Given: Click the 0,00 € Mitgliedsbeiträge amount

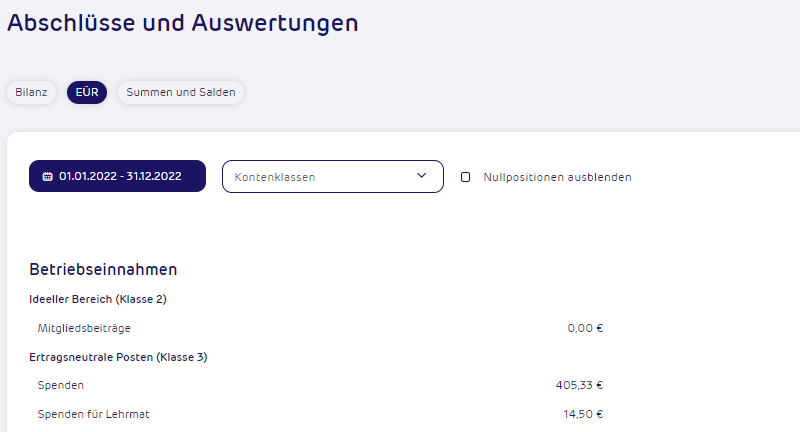Looking at the screenshot, I should pyautogui.click(x=585, y=328).
